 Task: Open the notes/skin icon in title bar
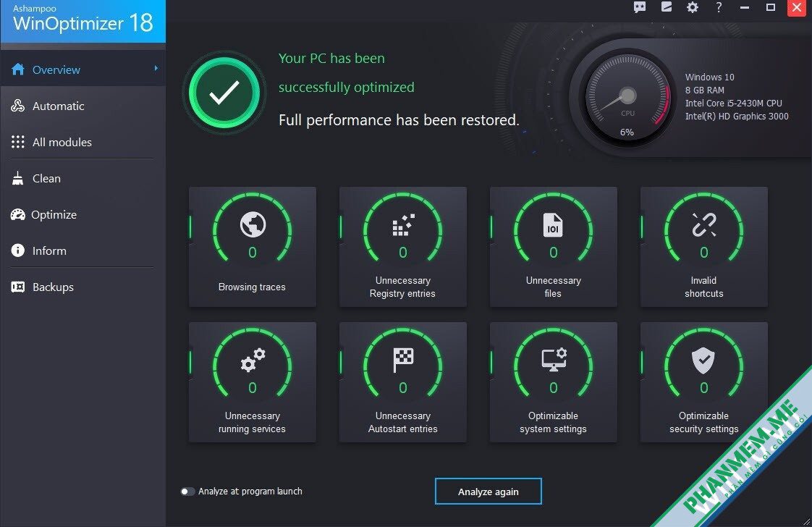[x=667, y=7]
